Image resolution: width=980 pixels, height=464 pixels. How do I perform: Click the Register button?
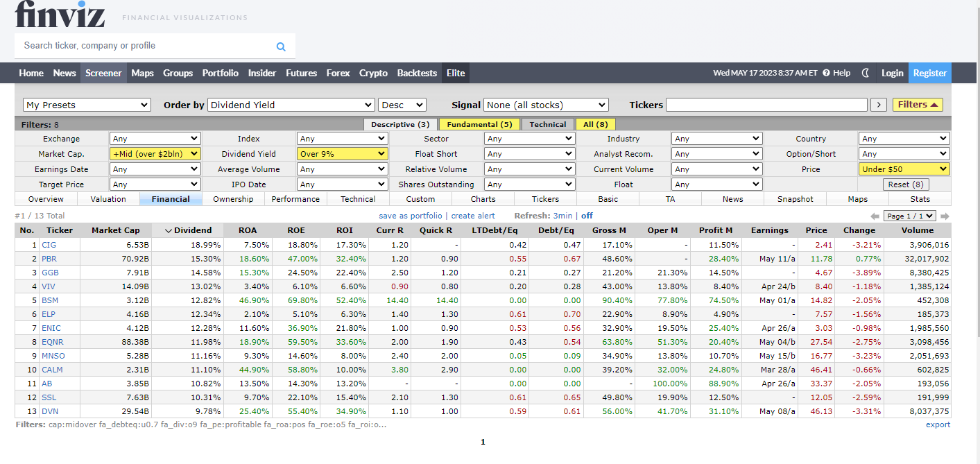[930, 73]
